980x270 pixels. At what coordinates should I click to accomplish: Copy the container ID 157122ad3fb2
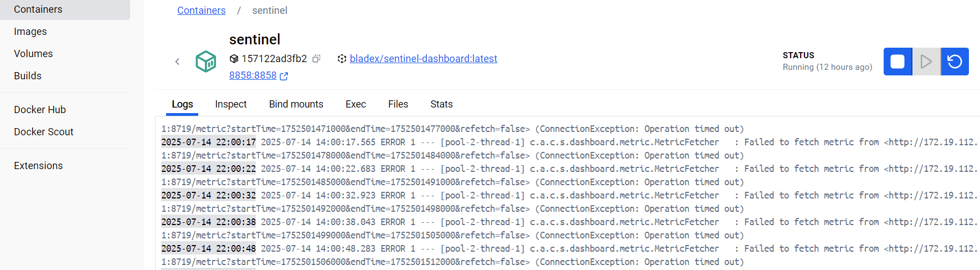tap(316, 59)
